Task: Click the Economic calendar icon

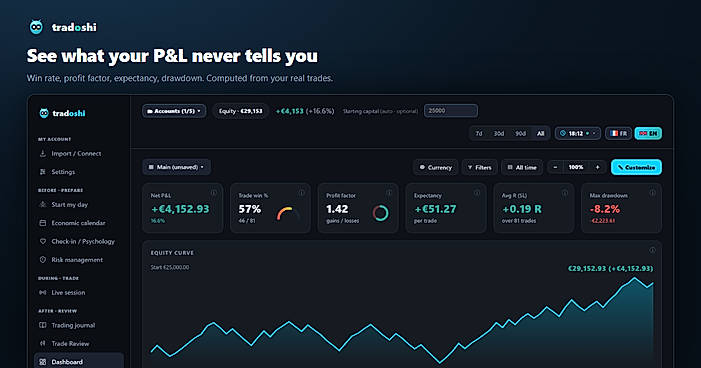Action: coord(43,223)
